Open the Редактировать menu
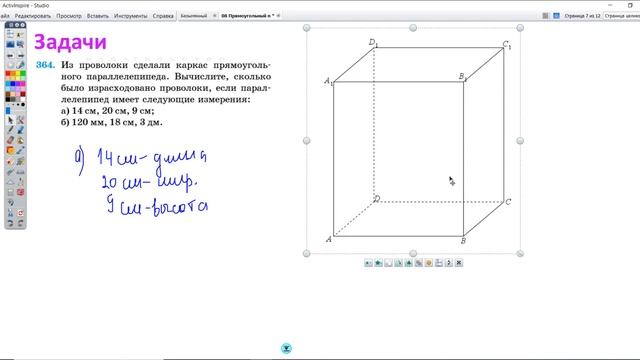The image size is (640, 360). (33, 16)
